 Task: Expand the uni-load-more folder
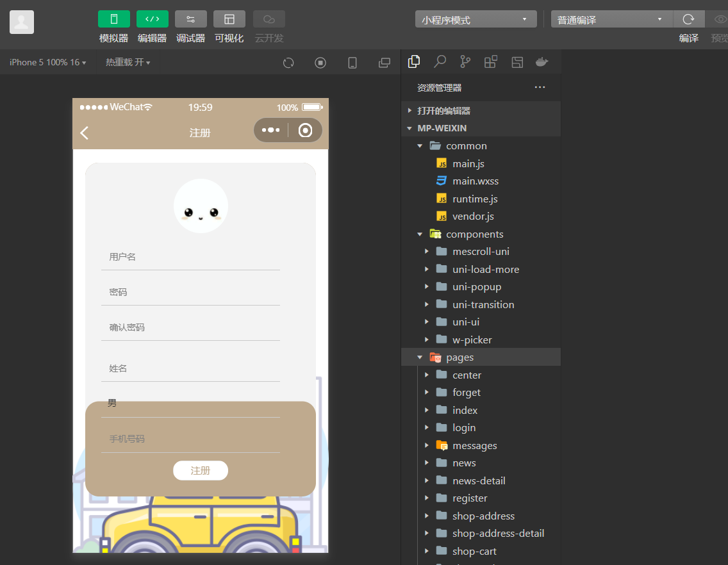(x=481, y=269)
